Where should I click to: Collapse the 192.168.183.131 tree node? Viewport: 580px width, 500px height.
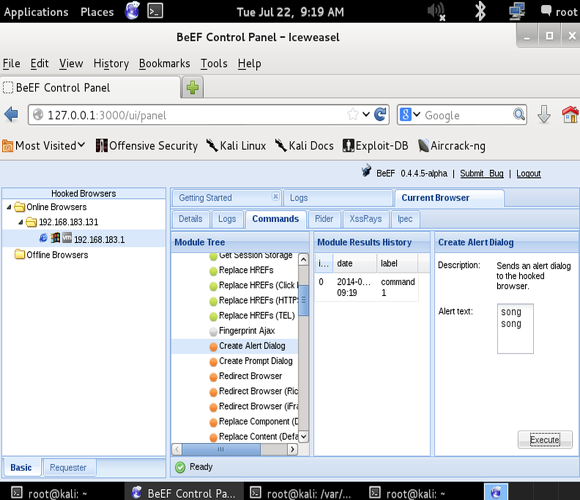[x=21, y=222]
